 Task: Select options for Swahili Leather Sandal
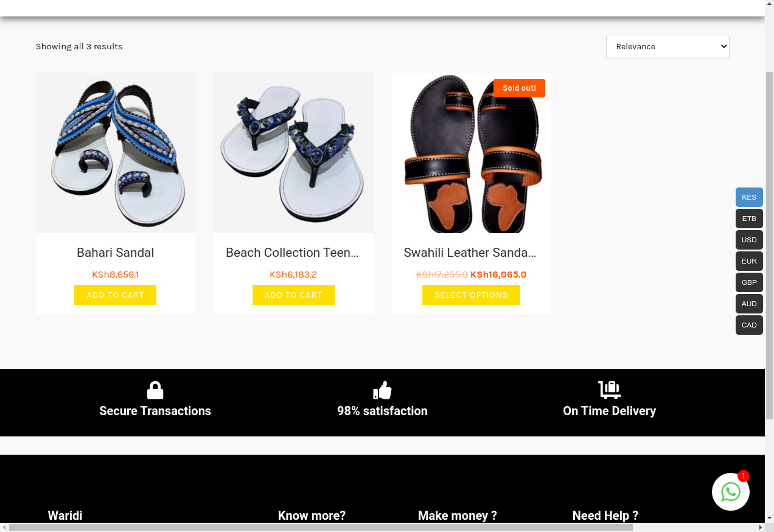coord(471,295)
